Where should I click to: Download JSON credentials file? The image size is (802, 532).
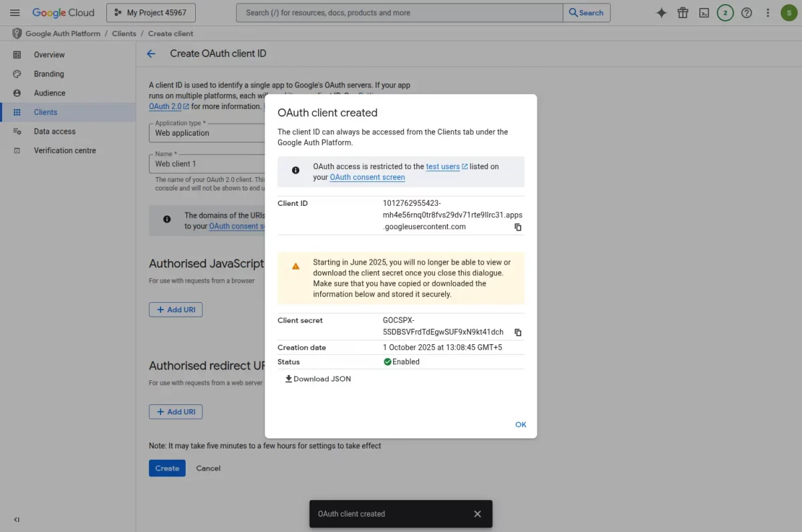coord(318,379)
